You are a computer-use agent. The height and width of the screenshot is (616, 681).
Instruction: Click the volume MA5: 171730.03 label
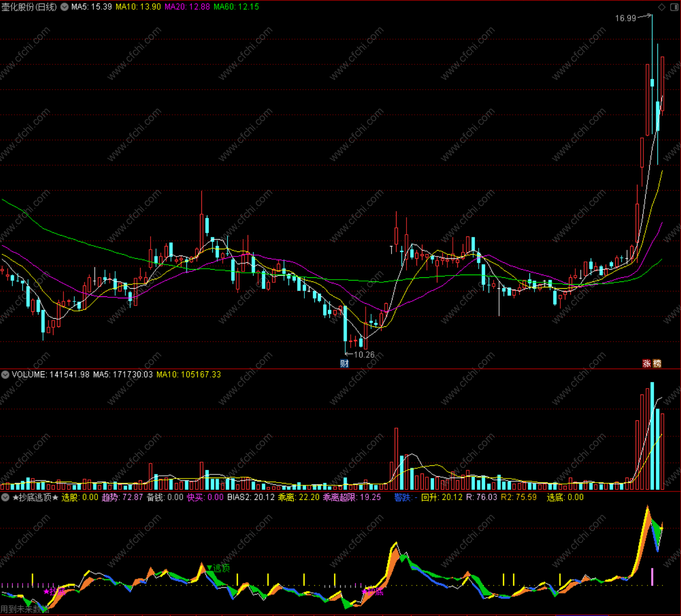click(x=123, y=375)
